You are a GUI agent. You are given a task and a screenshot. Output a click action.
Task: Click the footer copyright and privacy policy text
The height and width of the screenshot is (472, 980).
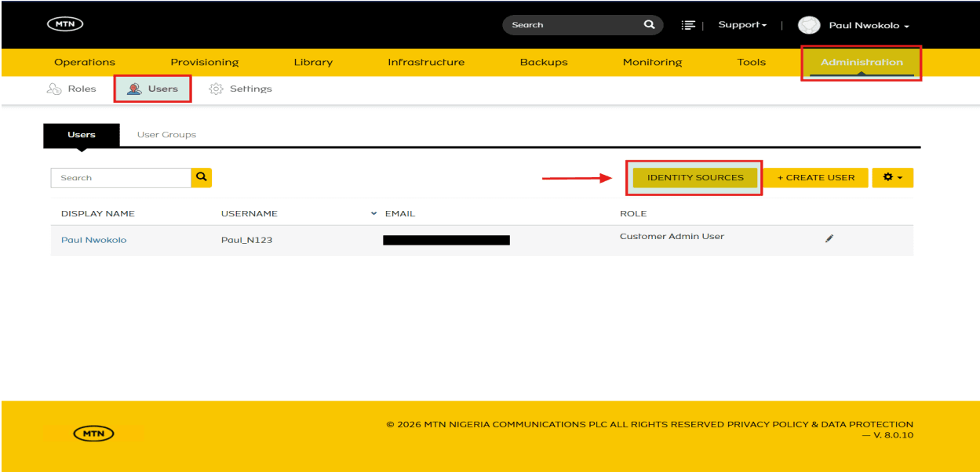pos(650,430)
